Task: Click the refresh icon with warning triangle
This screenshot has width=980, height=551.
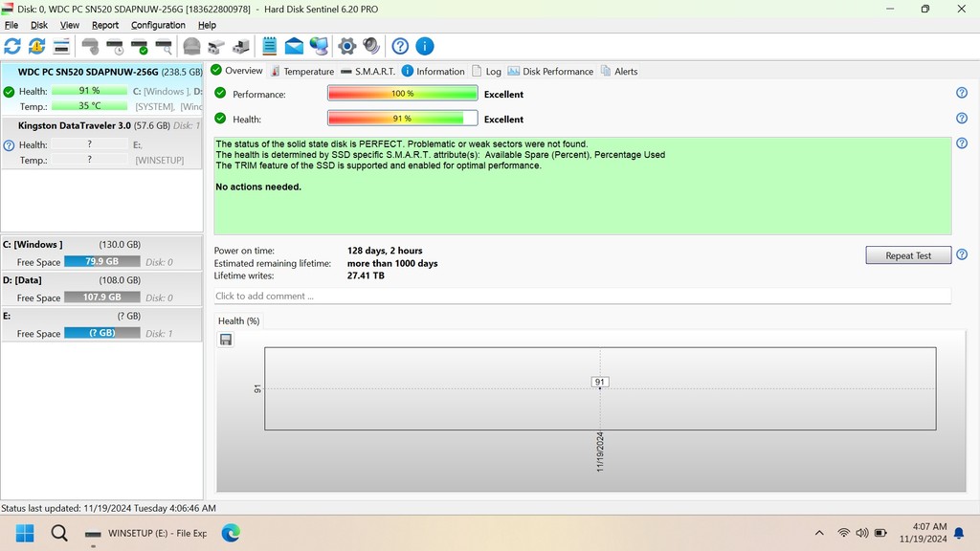Action: click(36, 46)
